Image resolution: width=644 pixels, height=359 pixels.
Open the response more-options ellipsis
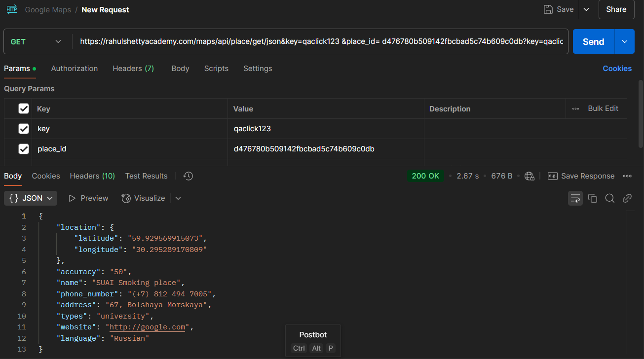coord(627,176)
